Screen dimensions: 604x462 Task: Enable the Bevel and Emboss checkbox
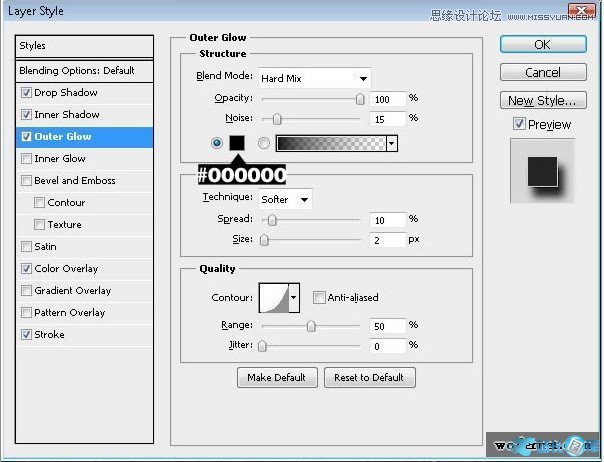26,181
